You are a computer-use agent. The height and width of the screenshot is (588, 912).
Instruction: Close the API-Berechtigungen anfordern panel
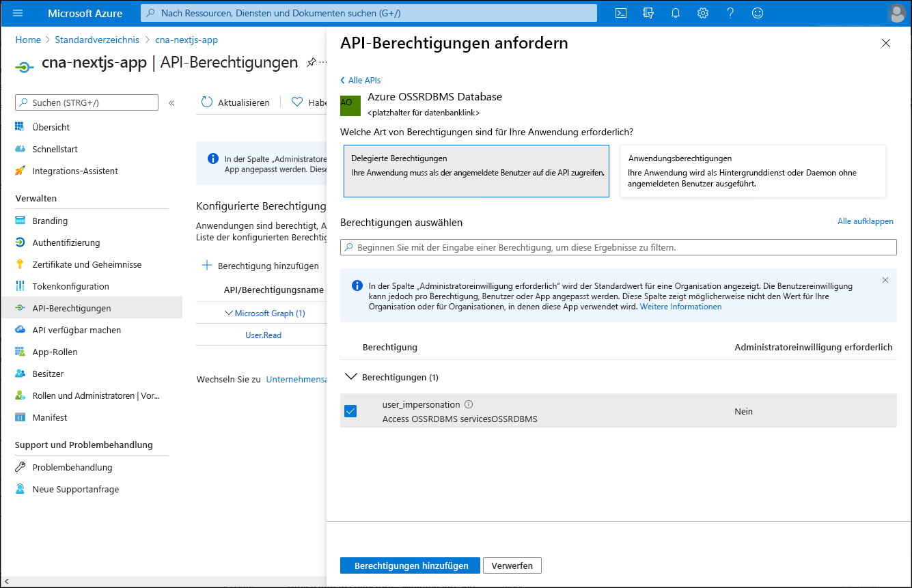click(886, 43)
